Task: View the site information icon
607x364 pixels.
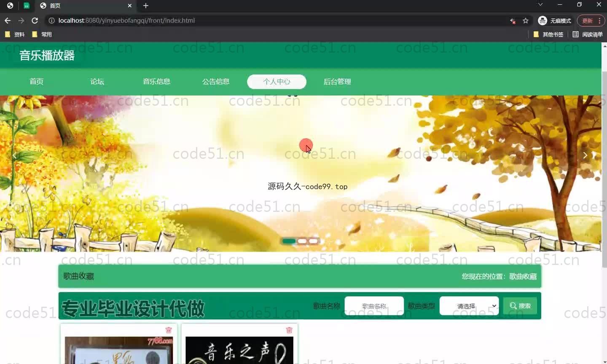Action: click(x=51, y=20)
